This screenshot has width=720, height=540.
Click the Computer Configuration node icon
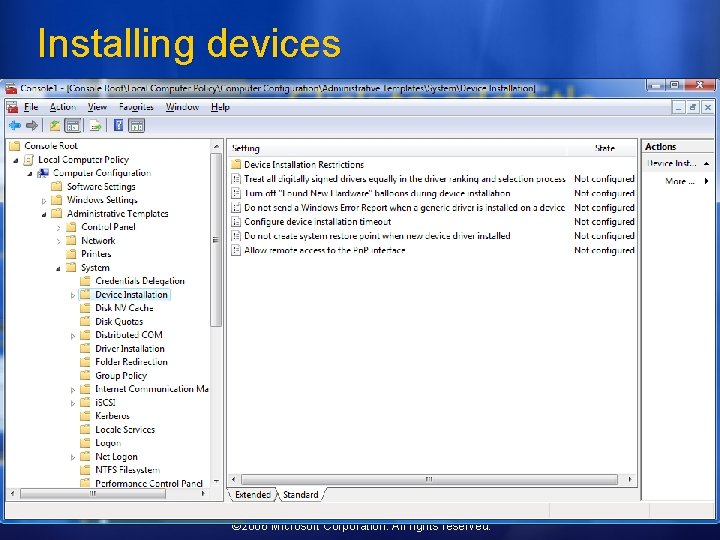pyautogui.click(x=43, y=173)
